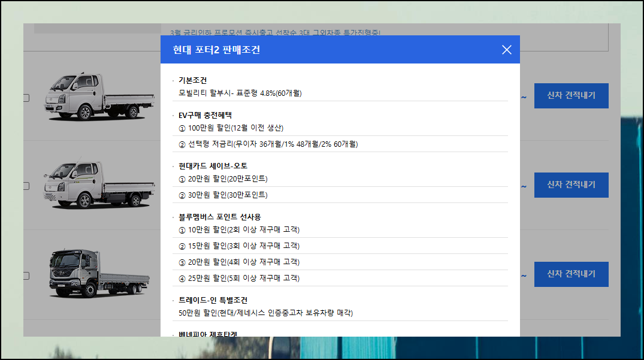
Task: Tick the checkbox beside the first Porter truck
Action: point(26,98)
